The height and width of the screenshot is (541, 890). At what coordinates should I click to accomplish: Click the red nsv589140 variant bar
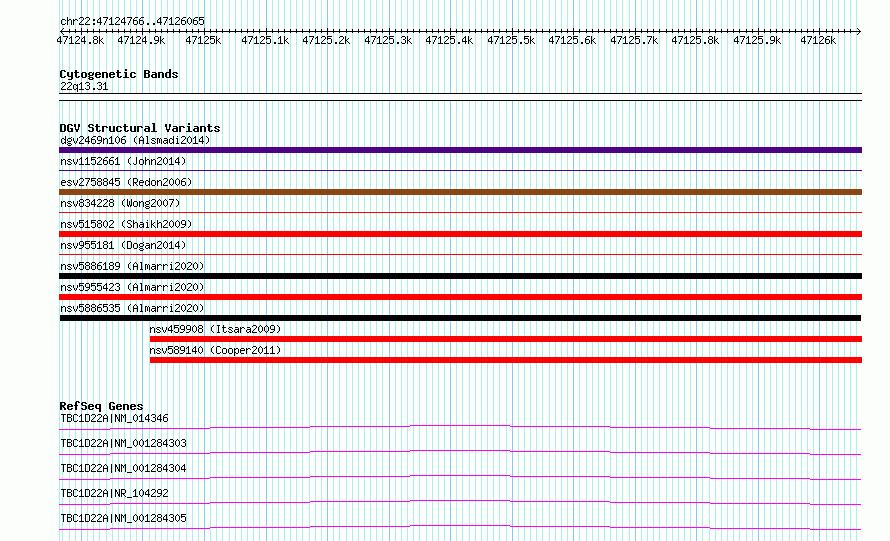[x=506, y=360]
